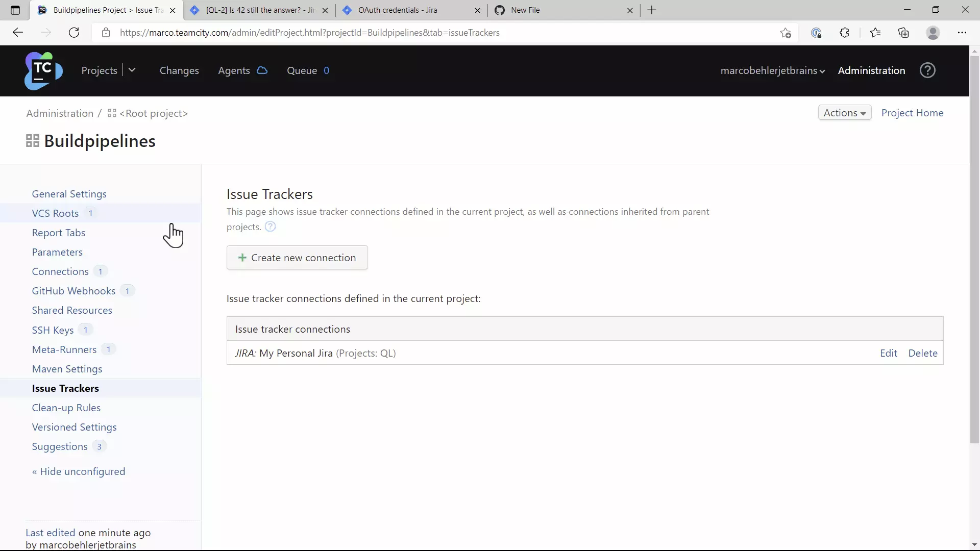Open the Actions dropdown
The image size is (980, 551).
point(844,113)
